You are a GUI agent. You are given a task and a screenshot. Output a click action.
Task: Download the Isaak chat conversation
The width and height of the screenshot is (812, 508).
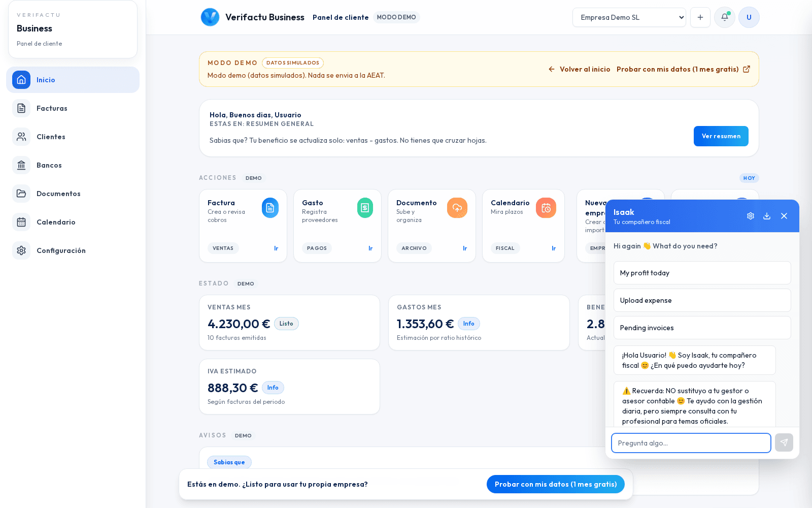767,216
